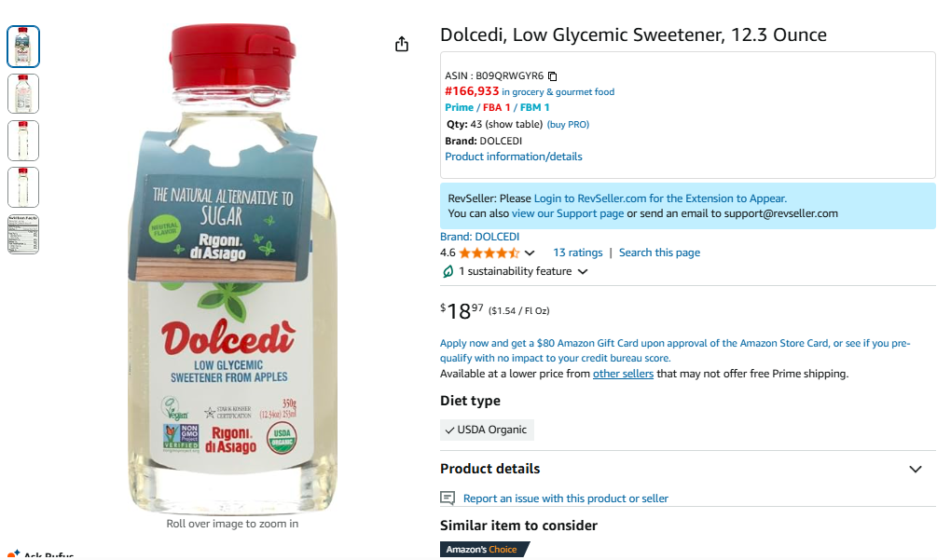
Task: Click the 'Search this page' link
Action: pos(659,253)
